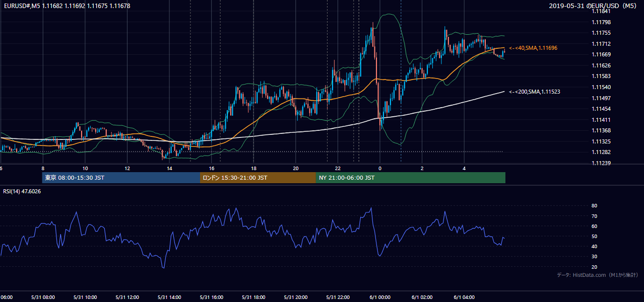Click the 5/31 08:00 time axis label
The height and width of the screenshot is (302, 644).
pyautogui.click(x=43, y=297)
